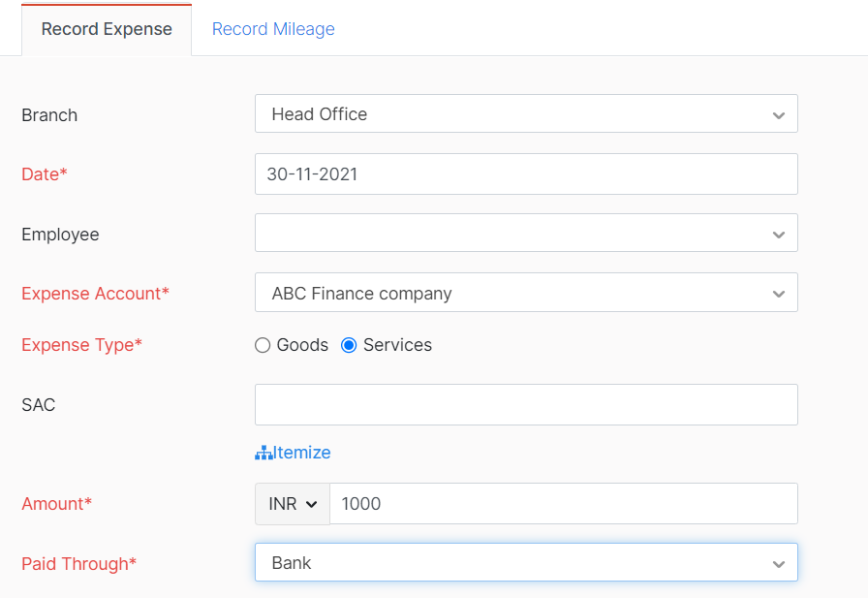868x598 pixels.
Task: Click the Amount* field label
Action: [x=56, y=504]
